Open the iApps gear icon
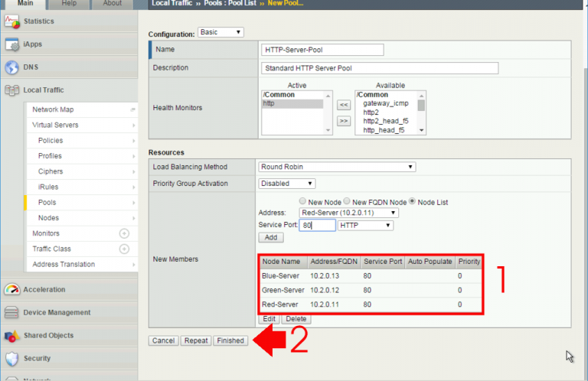Screen dimensions: 588x381 point(12,44)
